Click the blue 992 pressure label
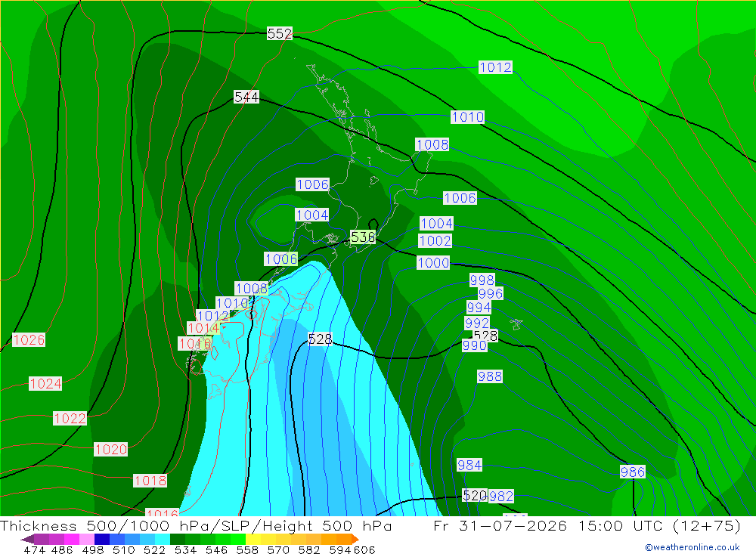Screen dimensions: 756x554 [x=477, y=323]
